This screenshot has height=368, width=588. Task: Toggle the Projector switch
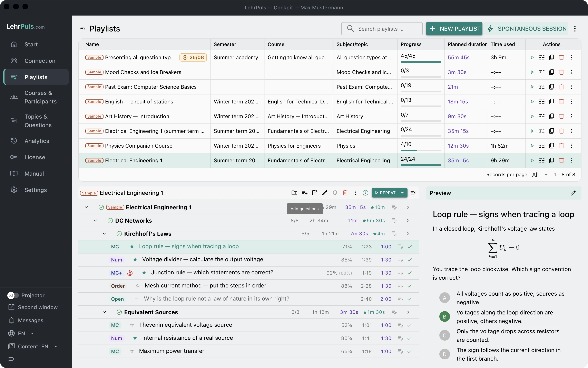13,295
